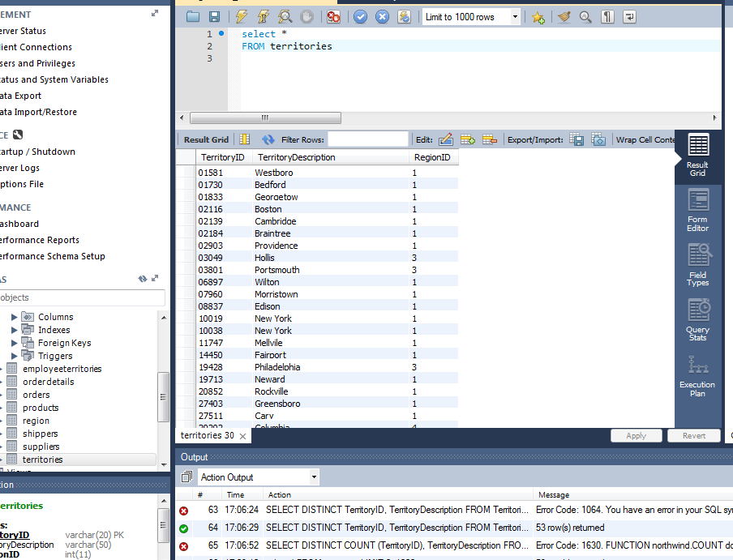Select the employeeterritories table
Viewport: 733px width, 560px height.
(62, 369)
